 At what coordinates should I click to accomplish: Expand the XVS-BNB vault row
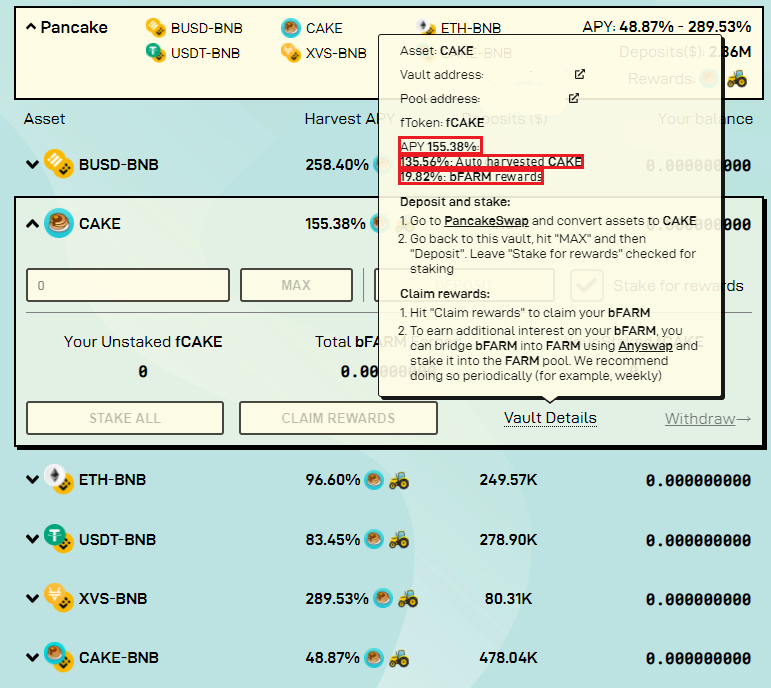(x=32, y=598)
